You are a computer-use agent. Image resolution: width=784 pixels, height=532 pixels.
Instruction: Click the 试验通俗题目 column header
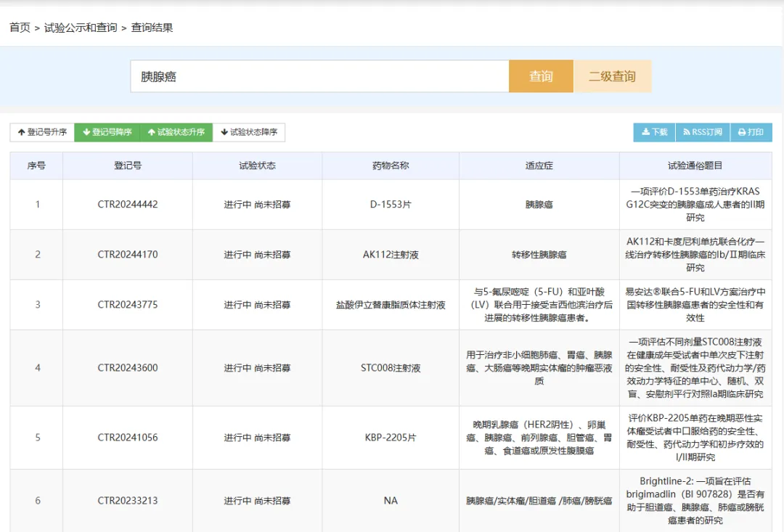click(x=695, y=165)
